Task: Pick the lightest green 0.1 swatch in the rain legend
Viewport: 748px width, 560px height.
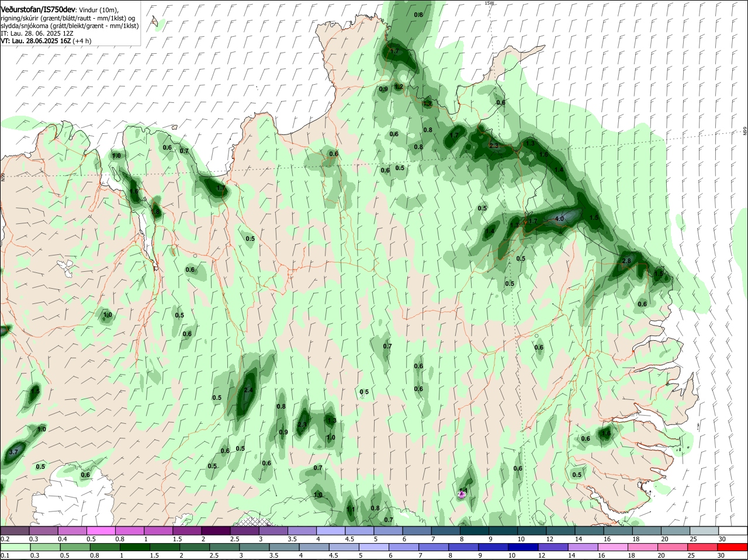Action: tap(15, 547)
